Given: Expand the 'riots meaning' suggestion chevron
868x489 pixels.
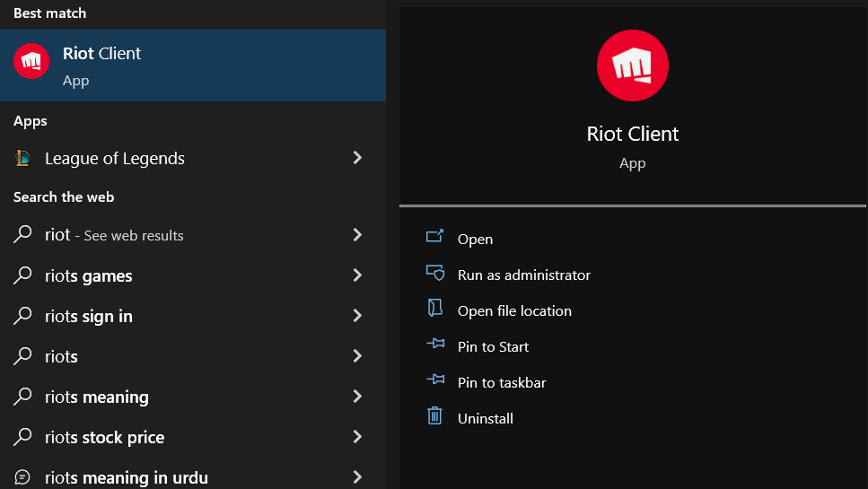Looking at the screenshot, I should [357, 396].
